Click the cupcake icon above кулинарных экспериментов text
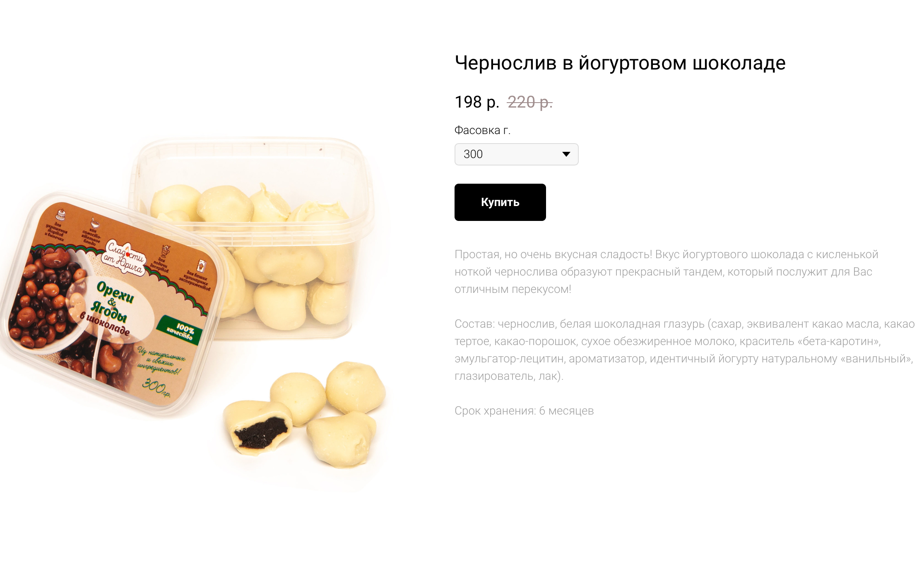The image size is (924, 561). point(201,265)
